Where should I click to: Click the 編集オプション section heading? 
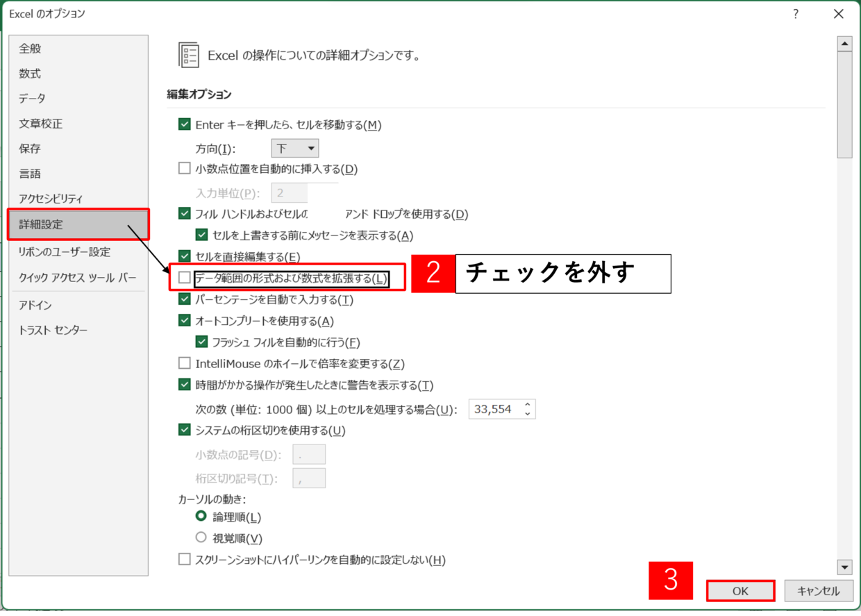coord(199,94)
